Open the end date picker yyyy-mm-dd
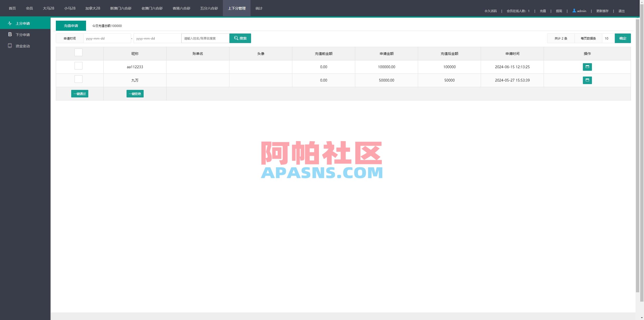 (157, 38)
